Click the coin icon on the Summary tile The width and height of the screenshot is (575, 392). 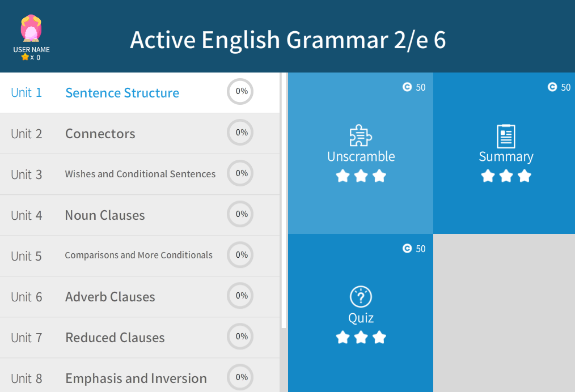click(552, 87)
